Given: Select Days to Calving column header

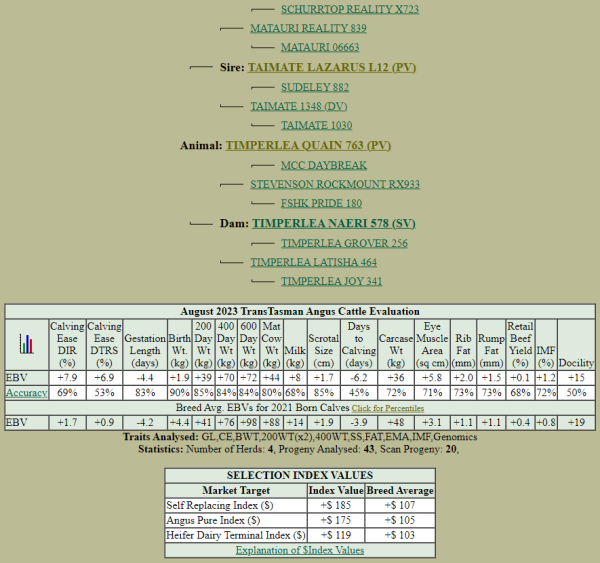Looking at the screenshot, I should 359,344.
